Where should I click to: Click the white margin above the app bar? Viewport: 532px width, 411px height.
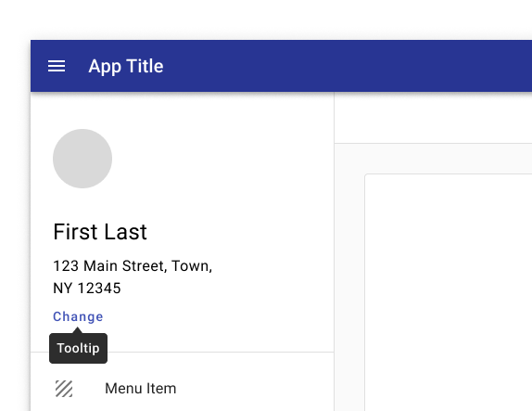click(266, 19)
